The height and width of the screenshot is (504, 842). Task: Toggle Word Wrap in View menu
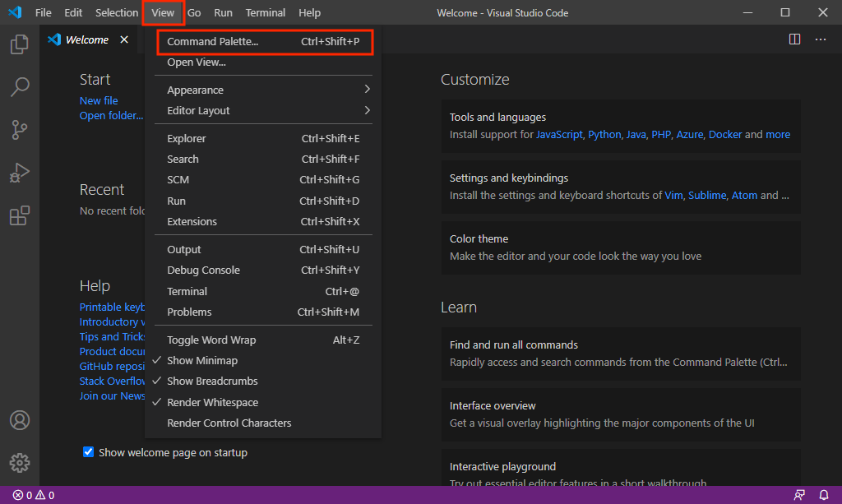tap(263, 340)
